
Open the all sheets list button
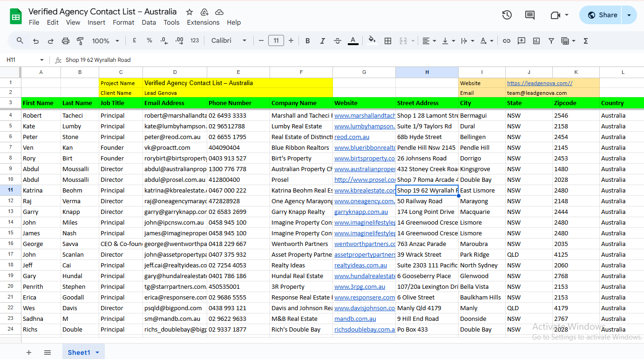pyautogui.click(x=47, y=352)
